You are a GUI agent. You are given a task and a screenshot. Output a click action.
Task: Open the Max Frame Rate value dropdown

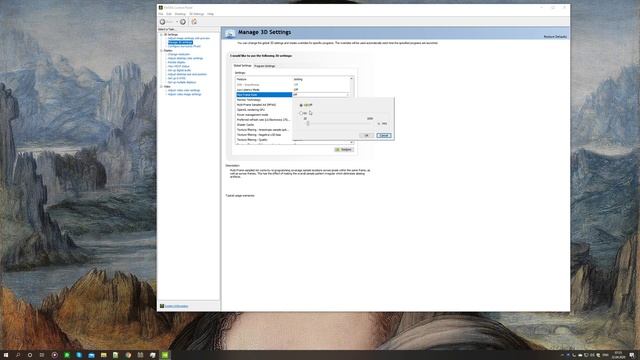click(x=348, y=95)
